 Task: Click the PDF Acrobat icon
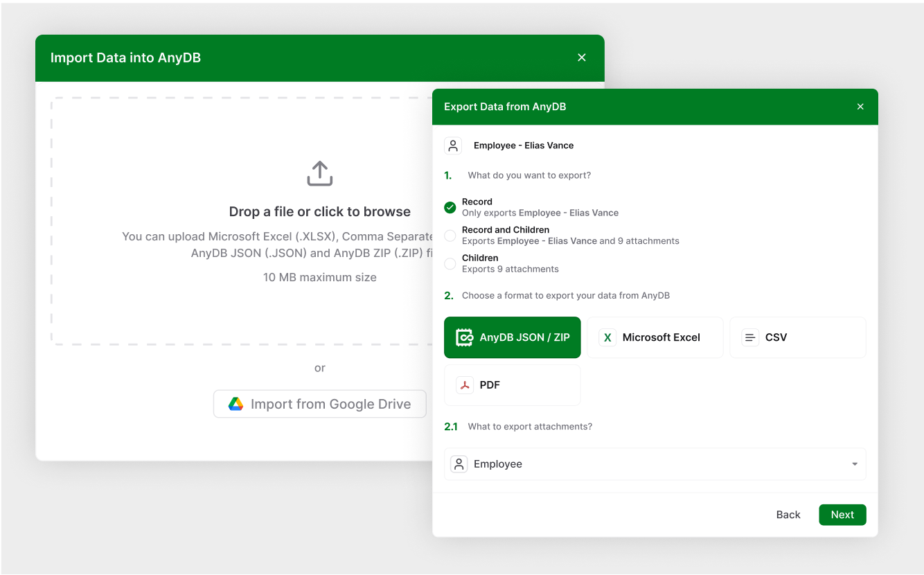coord(464,385)
